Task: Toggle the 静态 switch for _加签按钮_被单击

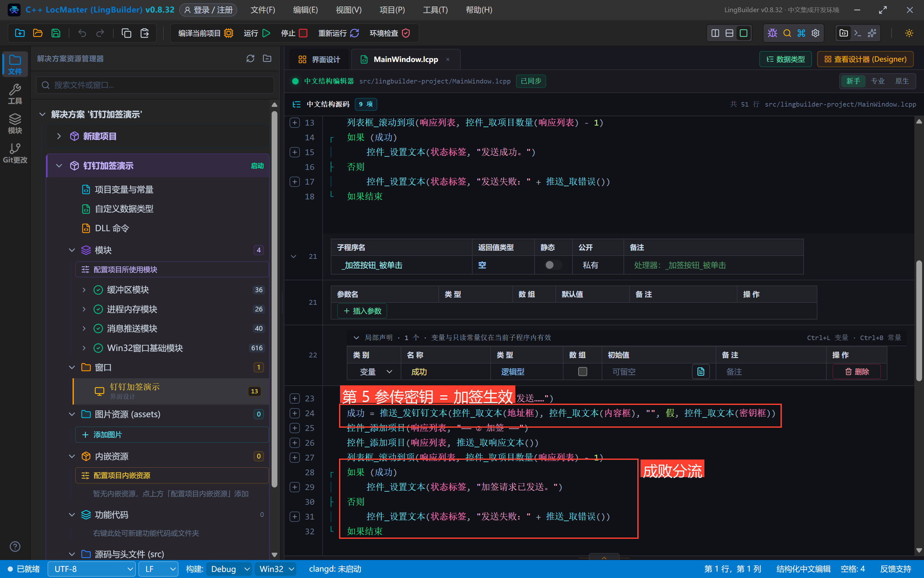Action: click(x=553, y=265)
